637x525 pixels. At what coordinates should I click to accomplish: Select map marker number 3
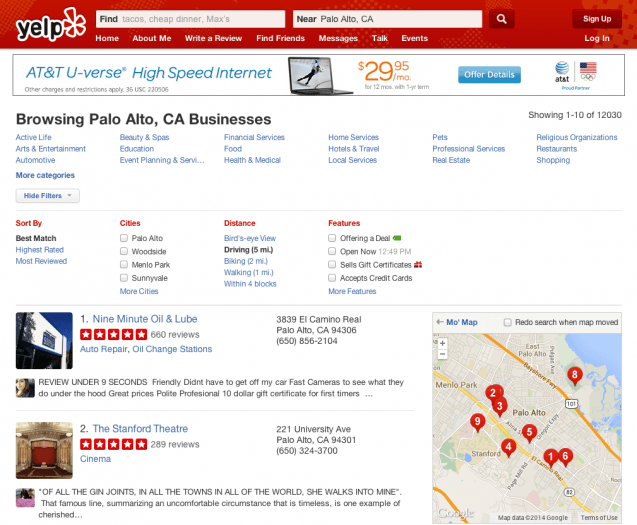[500, 406]
